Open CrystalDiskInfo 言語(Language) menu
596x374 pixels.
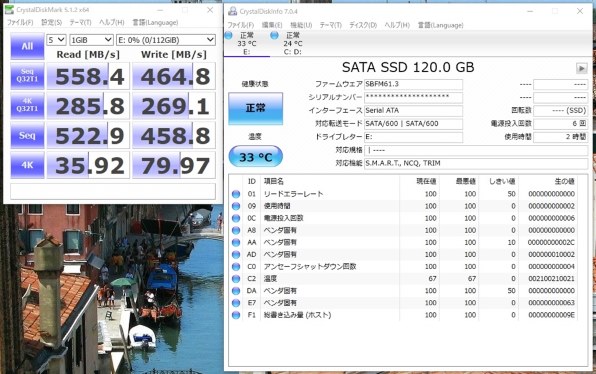point(441,25)
